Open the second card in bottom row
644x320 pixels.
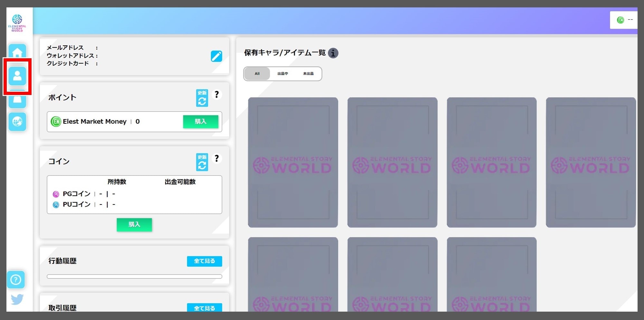pyautogui.click(x=392, y=274)
